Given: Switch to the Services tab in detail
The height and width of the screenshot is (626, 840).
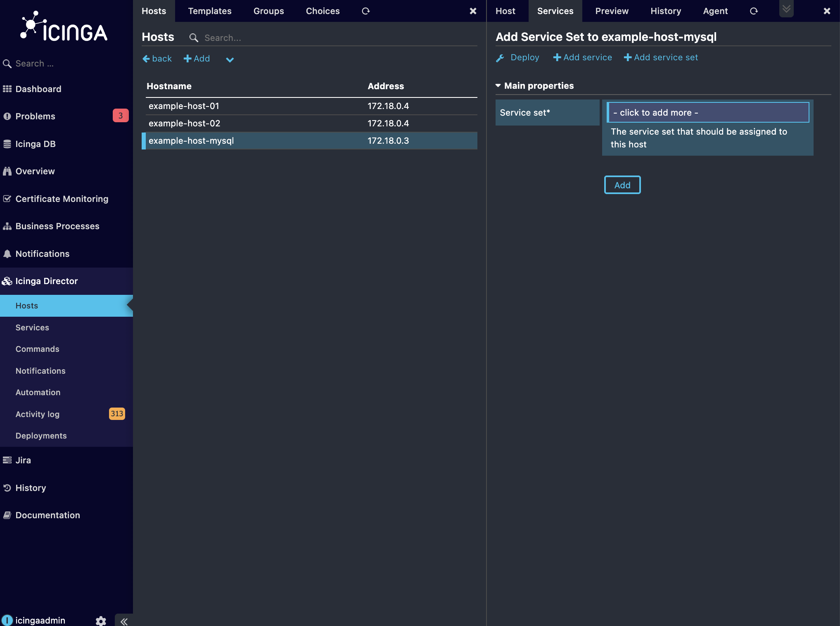Looking at the screenshot, I should click(x=555, y=11).
